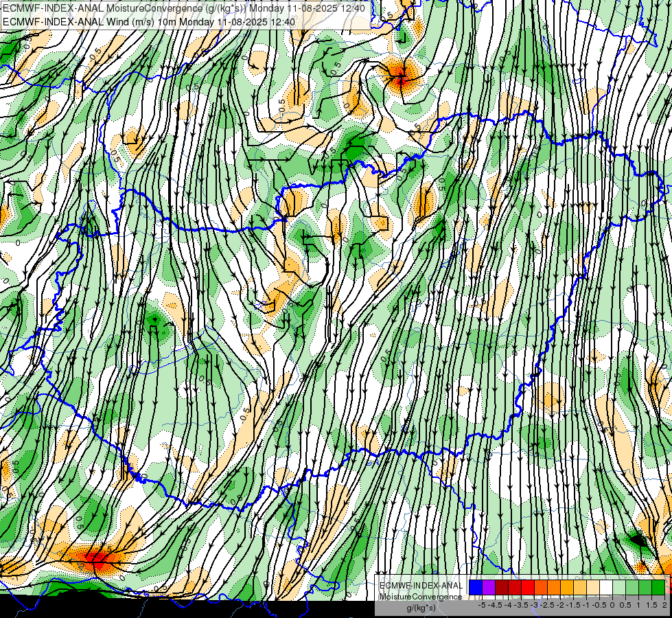The height and width of the screenshot is (618, 672).
Task: Click the blue legend swatch below -5
Action: click(476, 587)
